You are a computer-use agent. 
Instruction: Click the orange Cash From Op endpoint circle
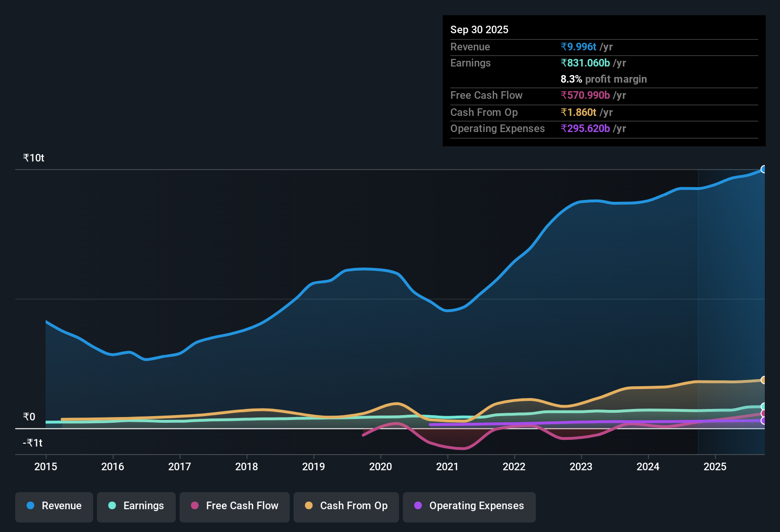[764, 380]
